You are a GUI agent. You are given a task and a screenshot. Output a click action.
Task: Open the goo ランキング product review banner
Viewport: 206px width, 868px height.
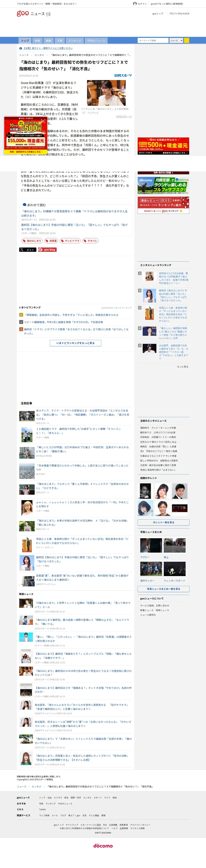point(163,205)
